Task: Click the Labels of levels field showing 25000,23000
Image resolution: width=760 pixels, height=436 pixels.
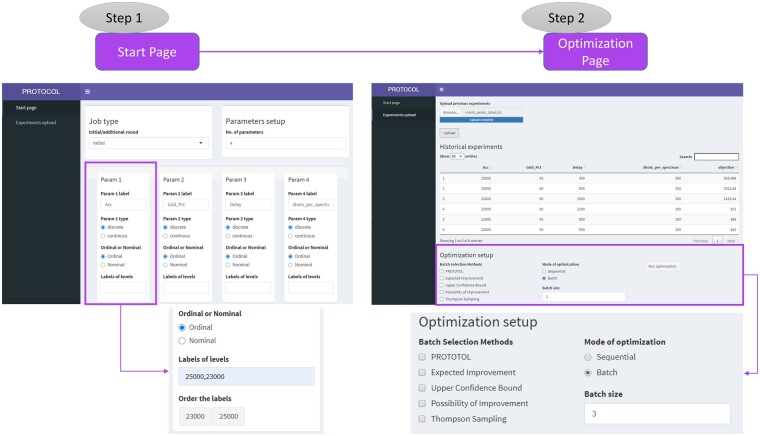Action: click(x=245, y=376)
